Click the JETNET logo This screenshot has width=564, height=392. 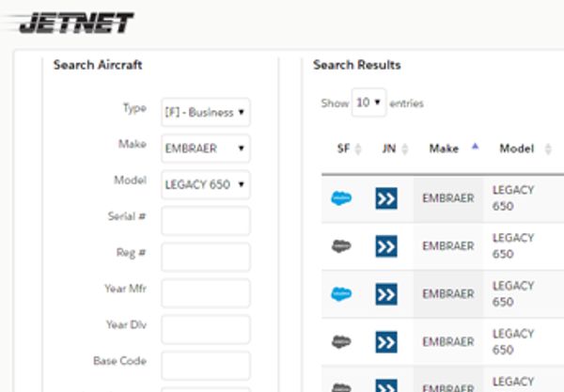point(75,23)
